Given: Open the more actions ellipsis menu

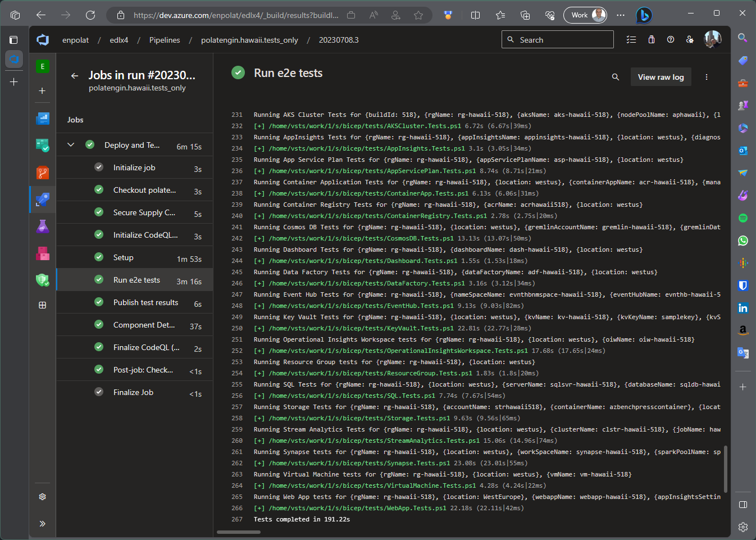Looking at the screenshot, I should click(x=707, y=77).
